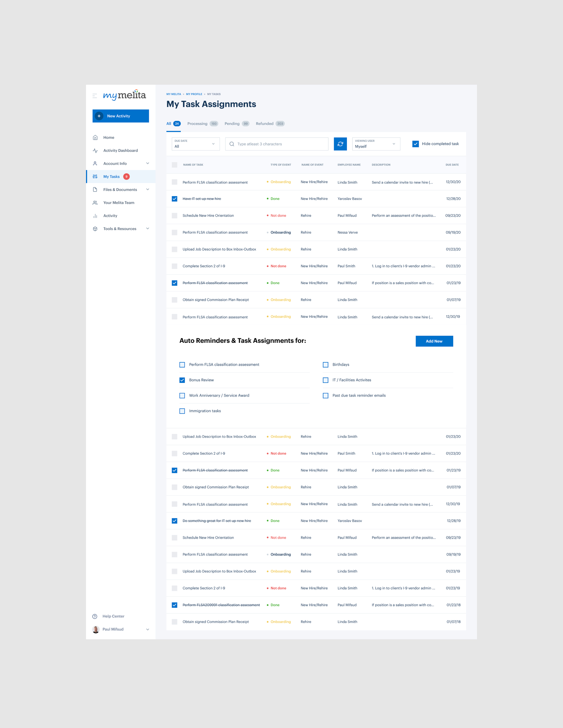Open the Viewing User dropdown
This screenshot has width=563, height=728.
(376, 144)
